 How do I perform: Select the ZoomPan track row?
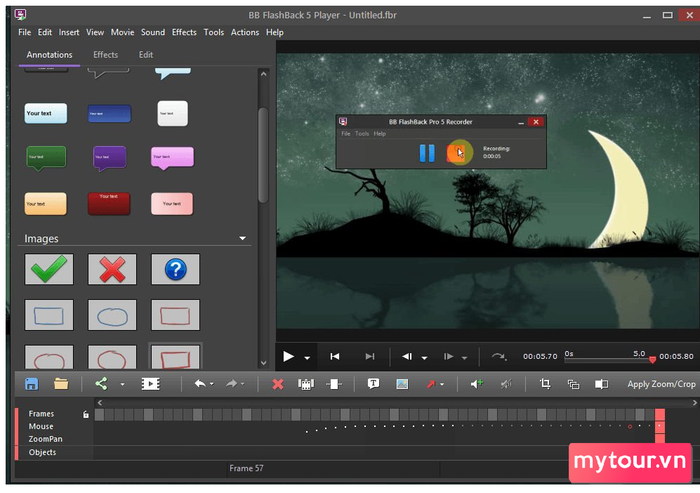click(x=46, y=439)
